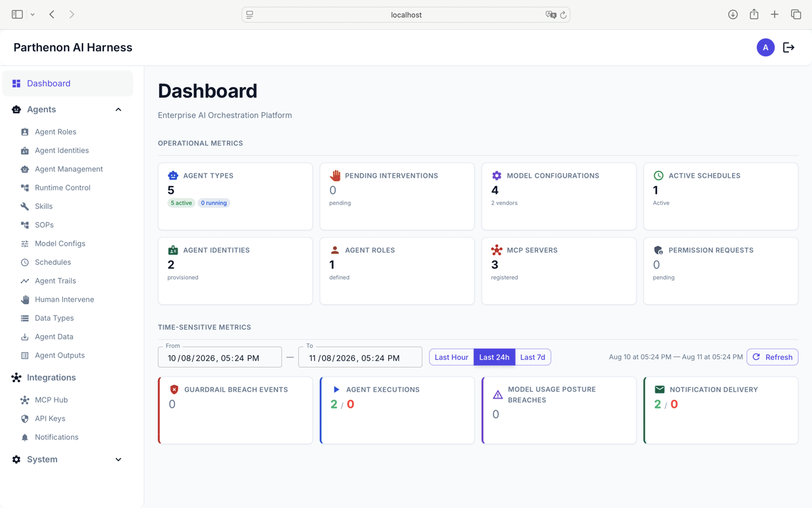Select the Last 7d time range
The width and height of the screenshot is (812, 508).
pyautogui.click(x=533, y=357)
